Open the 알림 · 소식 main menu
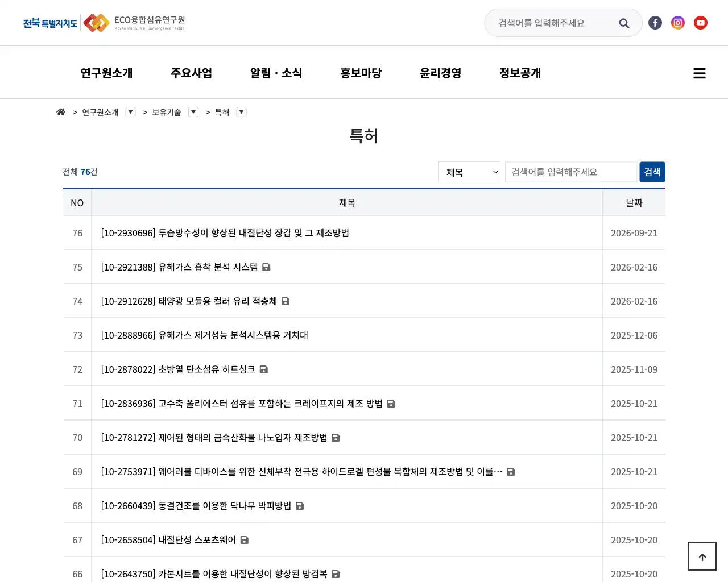The width and height of the screenshot is (728, 582). (276, 73)
